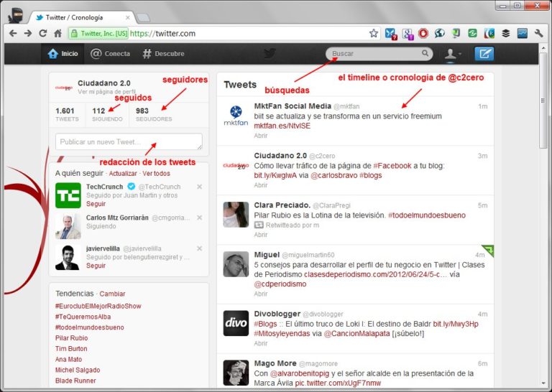This screenshot has height=392, width=552.
Task: Dismiss the javiervelilla suggestion
Action: point(200,248)
